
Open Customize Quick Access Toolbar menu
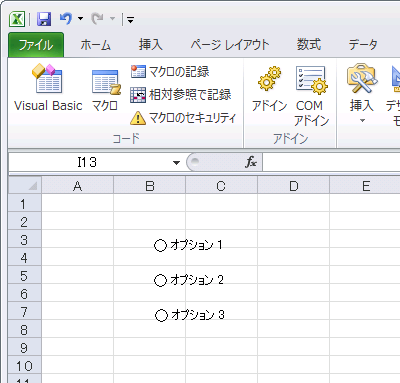[130, 20]
